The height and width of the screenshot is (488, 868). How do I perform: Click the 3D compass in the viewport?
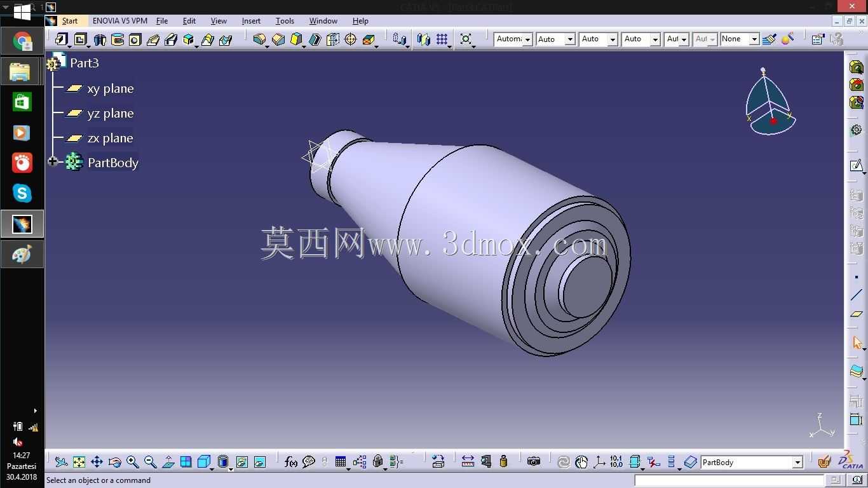[x=770, y=102]
